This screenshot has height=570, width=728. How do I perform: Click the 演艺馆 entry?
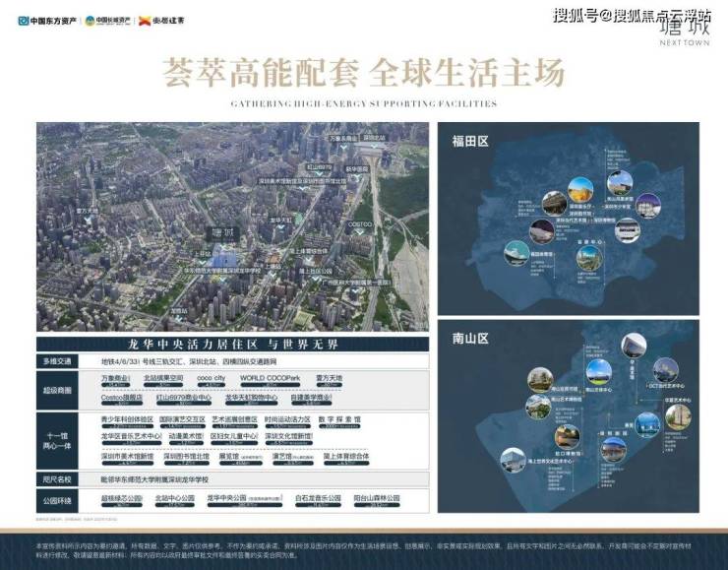pos(292,459)
